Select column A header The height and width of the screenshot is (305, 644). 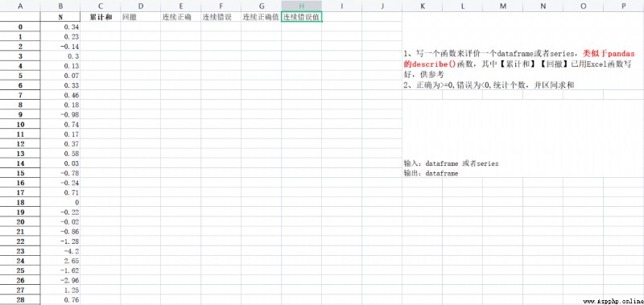(20, 6)
